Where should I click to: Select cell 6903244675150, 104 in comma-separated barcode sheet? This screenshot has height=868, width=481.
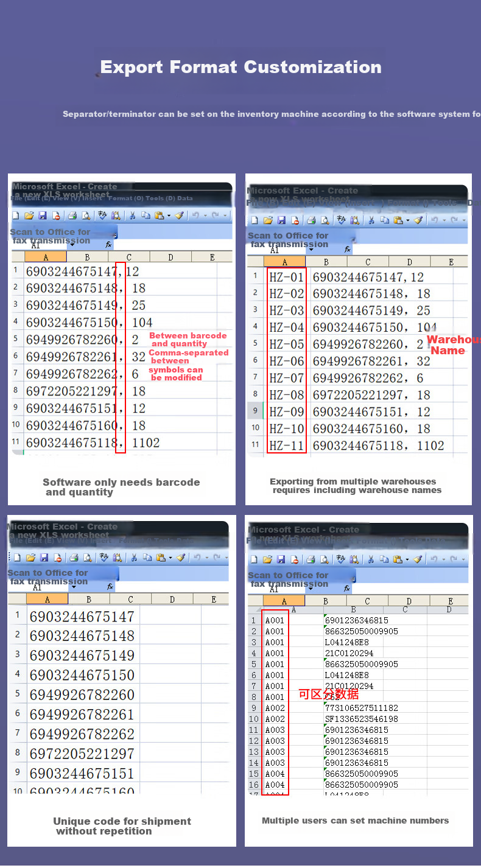click(89, 323)
